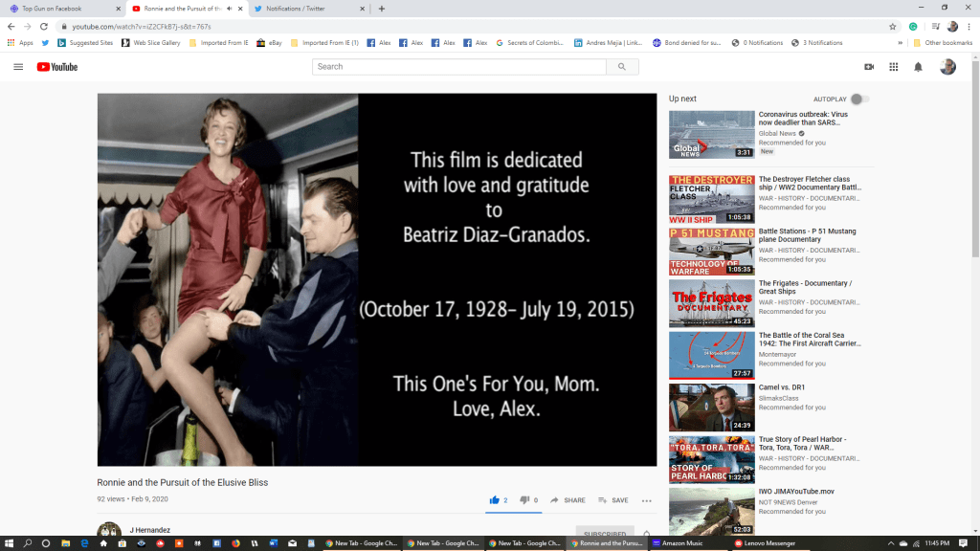Open the create video camera icon
Screen dimensions: 980x551
869,67
